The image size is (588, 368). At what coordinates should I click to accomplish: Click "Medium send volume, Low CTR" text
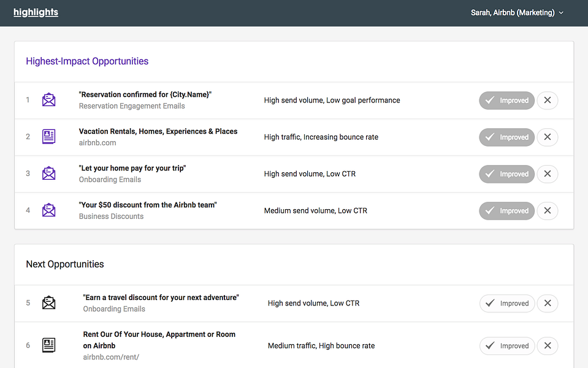pos(315,210)
